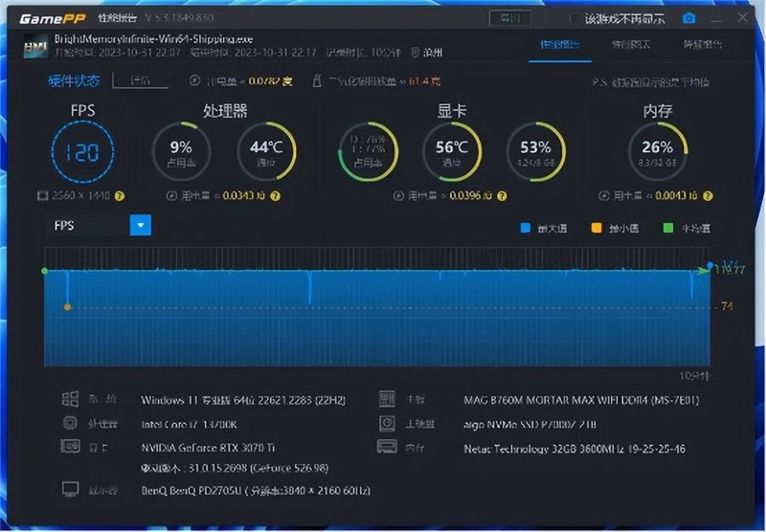Click the processor chip icon in the specs list
The width and height of the screenshot is (766, 532).
tap(70, 423)
